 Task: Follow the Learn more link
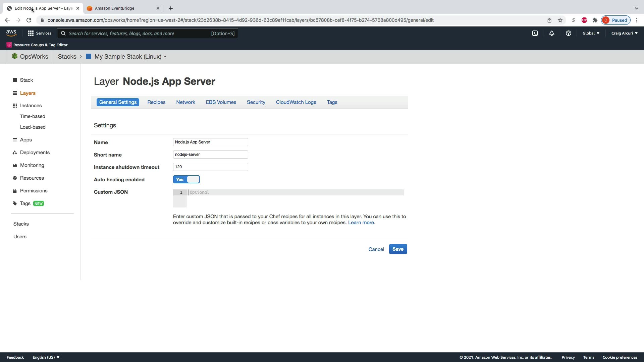click(361, 223)
